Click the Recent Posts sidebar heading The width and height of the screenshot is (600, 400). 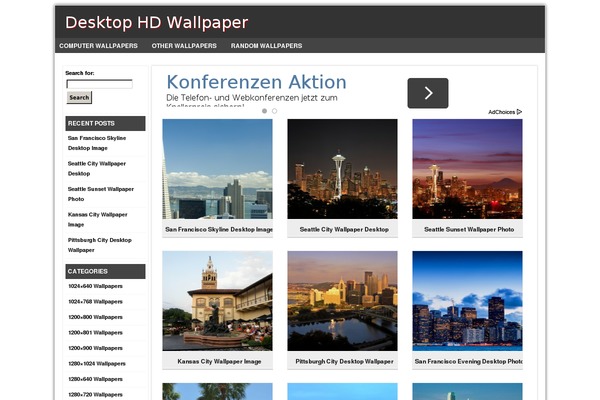point(105,123)
